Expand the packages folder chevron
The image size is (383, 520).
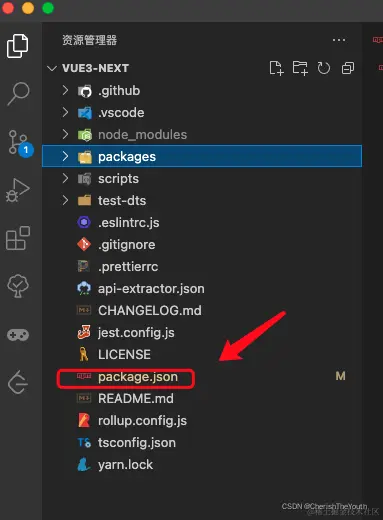pos(65,156)
